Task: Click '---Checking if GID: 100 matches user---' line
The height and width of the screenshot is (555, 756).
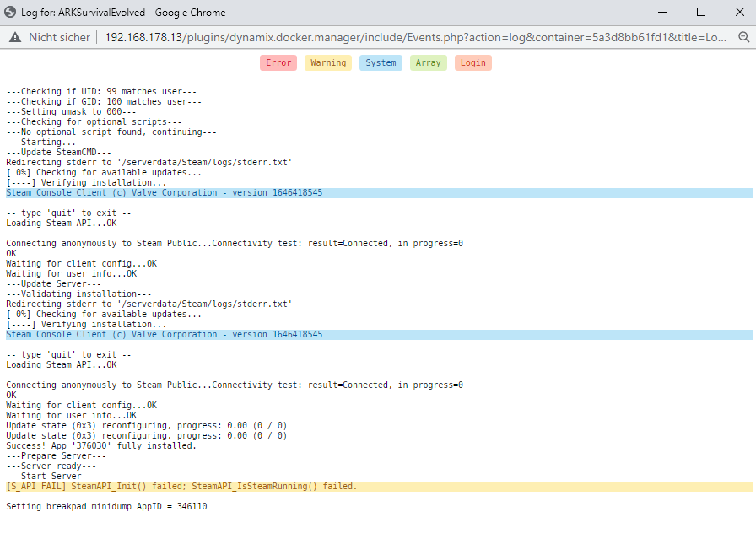Action: 104,102
